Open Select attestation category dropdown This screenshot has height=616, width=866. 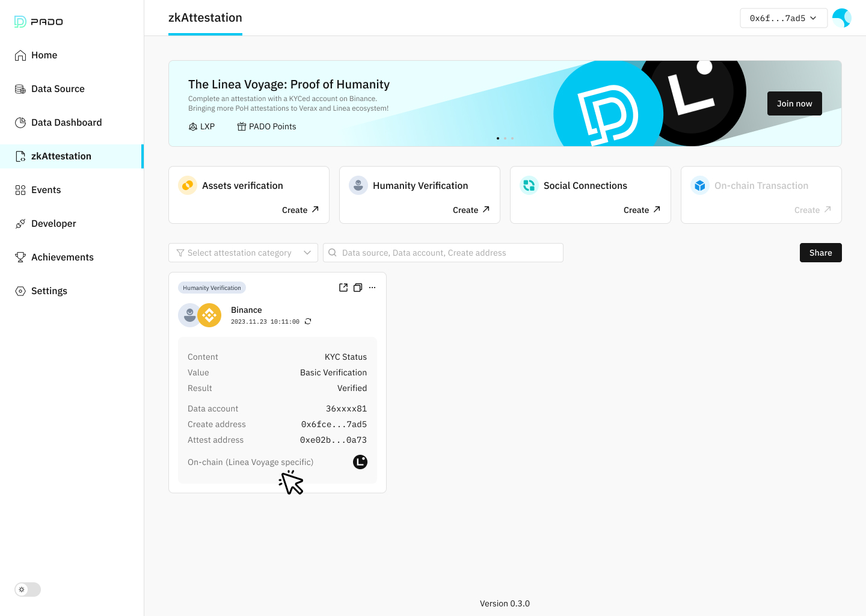(x=243, y=253)
